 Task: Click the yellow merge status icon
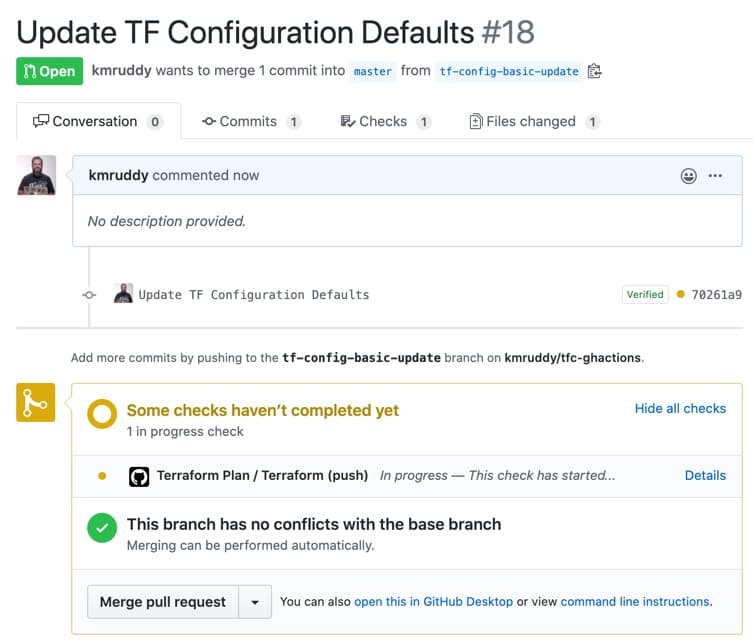click(35, 402)
